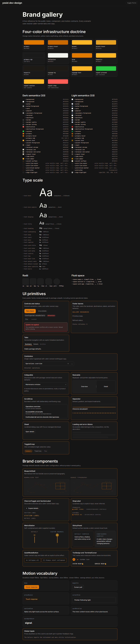Click the Always start collapsed bookmark button

[54, 560]
